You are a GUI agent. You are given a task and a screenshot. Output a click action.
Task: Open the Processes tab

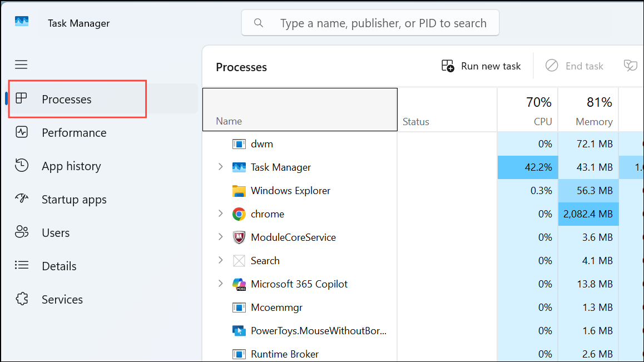(x=103, y=98)
